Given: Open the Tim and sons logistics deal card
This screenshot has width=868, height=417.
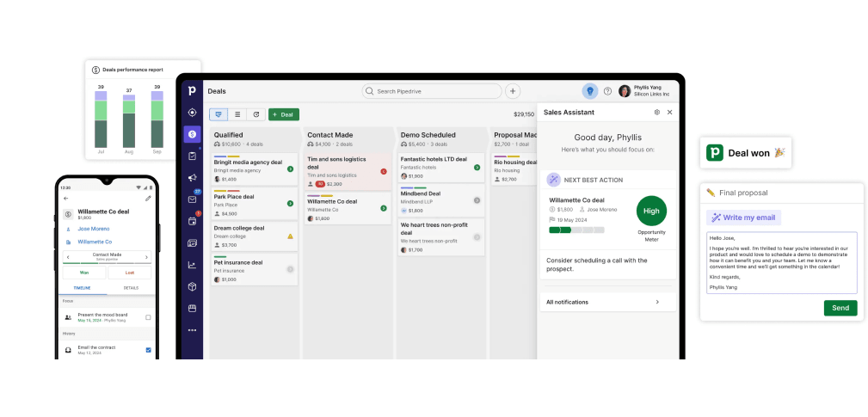Looking at the screenshot, I should (348, 171).
